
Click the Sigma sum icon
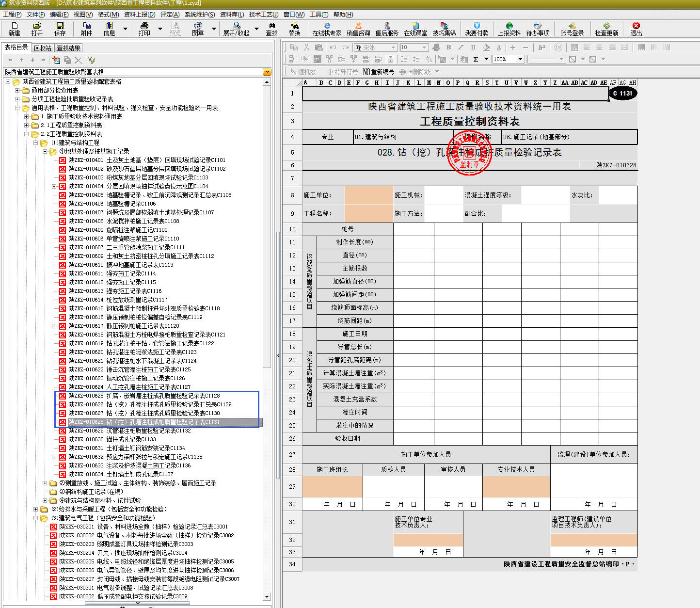click(476, 59)
